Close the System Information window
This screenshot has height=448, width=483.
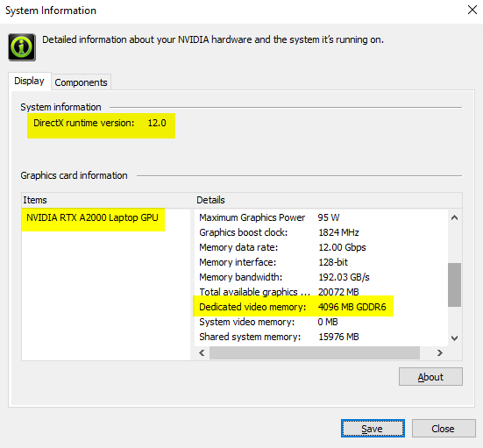[472, 10]
